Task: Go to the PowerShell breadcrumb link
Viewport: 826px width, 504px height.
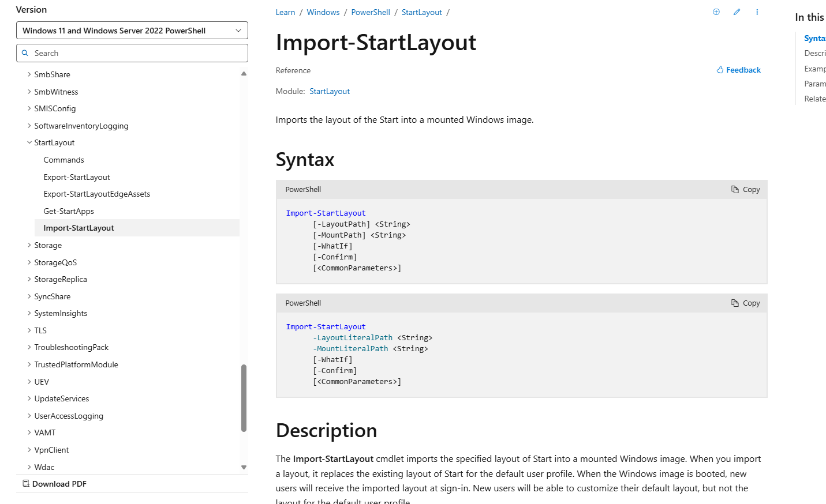Action: (x=371, y=12)
